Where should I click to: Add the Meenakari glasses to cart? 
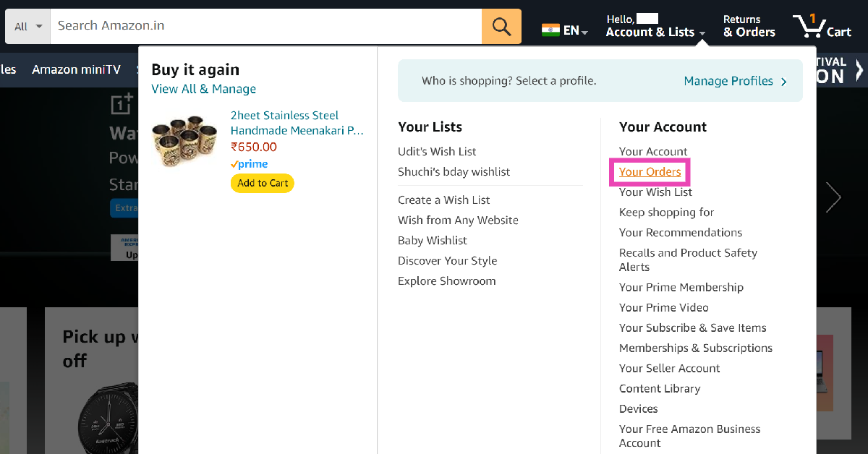point(263,183)
